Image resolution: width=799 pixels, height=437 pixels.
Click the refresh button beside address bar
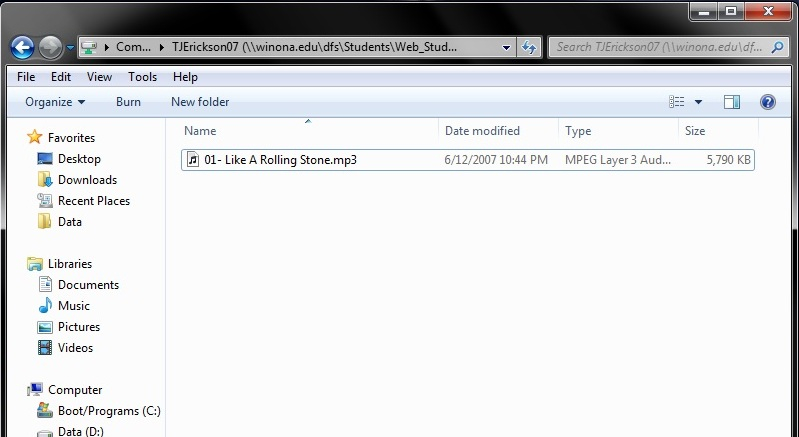click(x=529, y=47)
